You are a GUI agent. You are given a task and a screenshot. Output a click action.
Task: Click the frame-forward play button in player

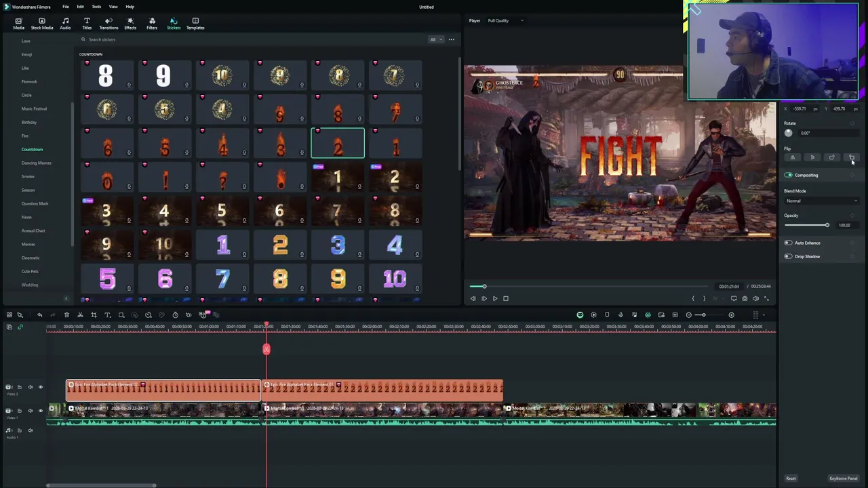coord(484,298)
